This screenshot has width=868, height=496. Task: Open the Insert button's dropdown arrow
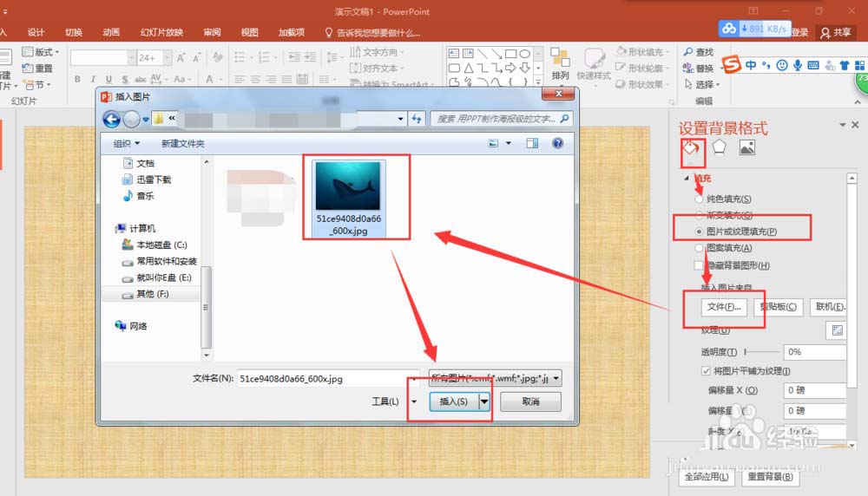[484, 401]
